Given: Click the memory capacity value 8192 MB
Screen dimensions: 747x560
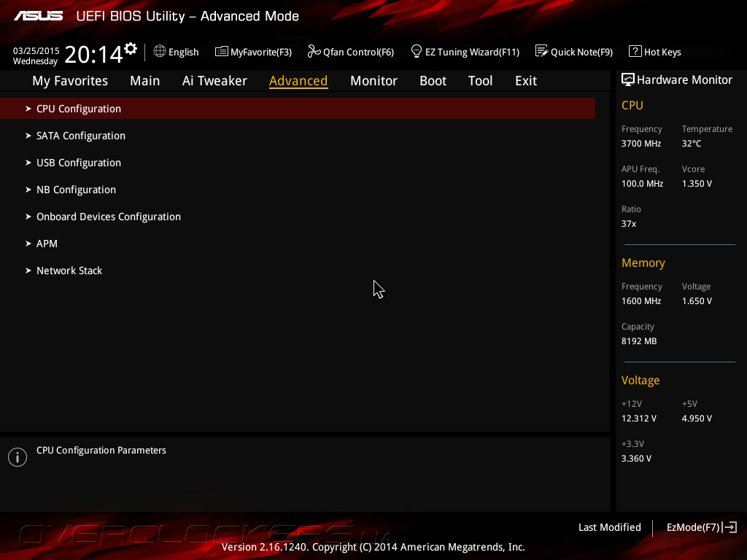Looking at the screenshot, I should click(639, 341).
